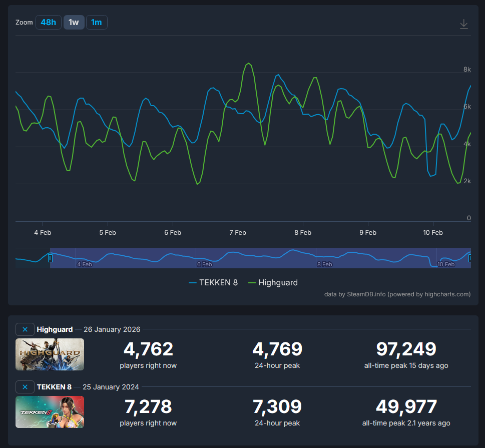
Task: Click the 8k y-axis label
Action: (x=467, y=69)
